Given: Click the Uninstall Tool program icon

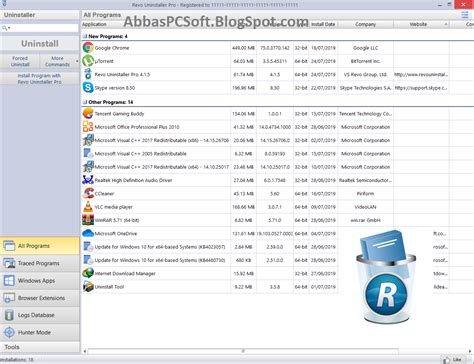Looking at the screenshot, I should click(88, 287).
